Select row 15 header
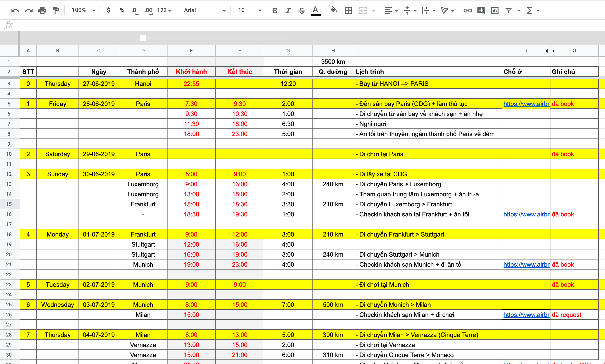This screenshot has height=364, width=605. [x=9, y=204]
